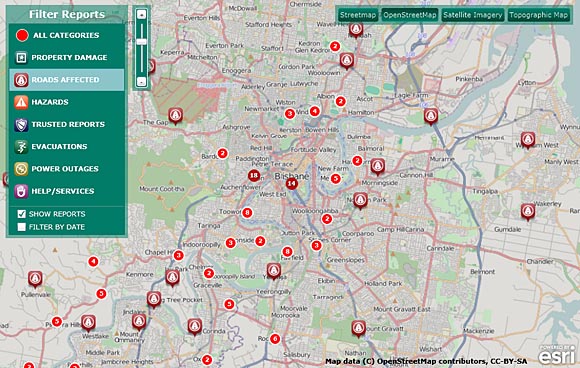Choose the Help/Services hand icon
Viewport: 580px width, 368px height.
pos(21,191)
